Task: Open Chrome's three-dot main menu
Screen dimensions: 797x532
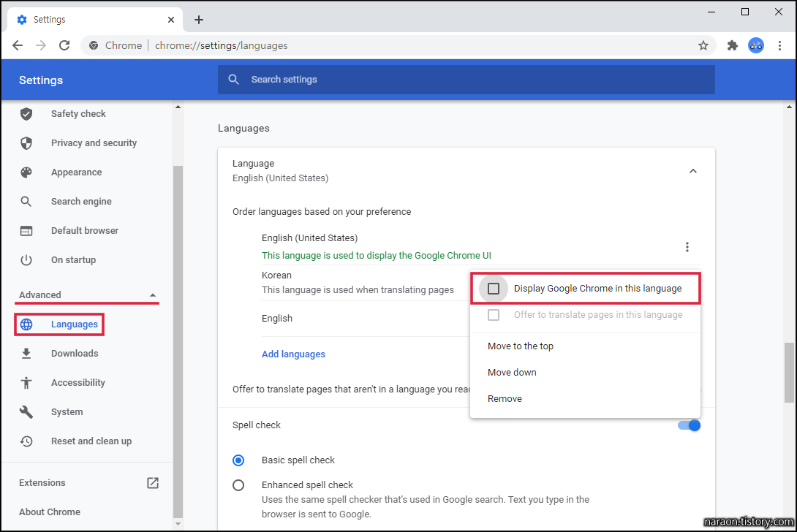Action: click(779, 46)
